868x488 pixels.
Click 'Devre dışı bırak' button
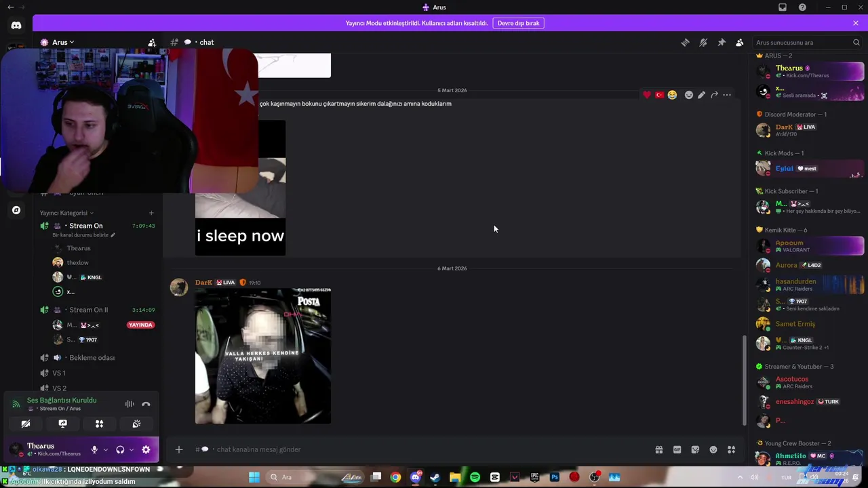(x=519, y=23)
